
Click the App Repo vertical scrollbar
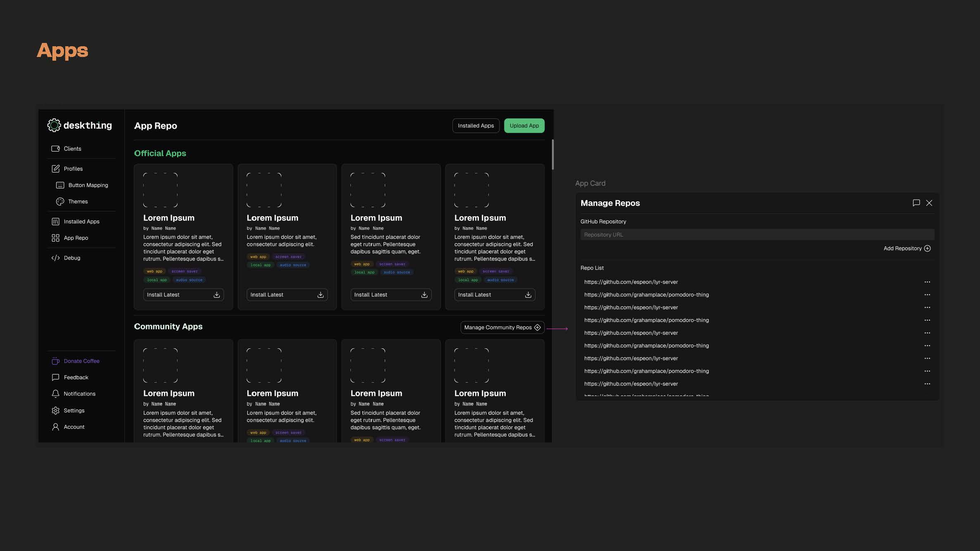coord(553,154)
